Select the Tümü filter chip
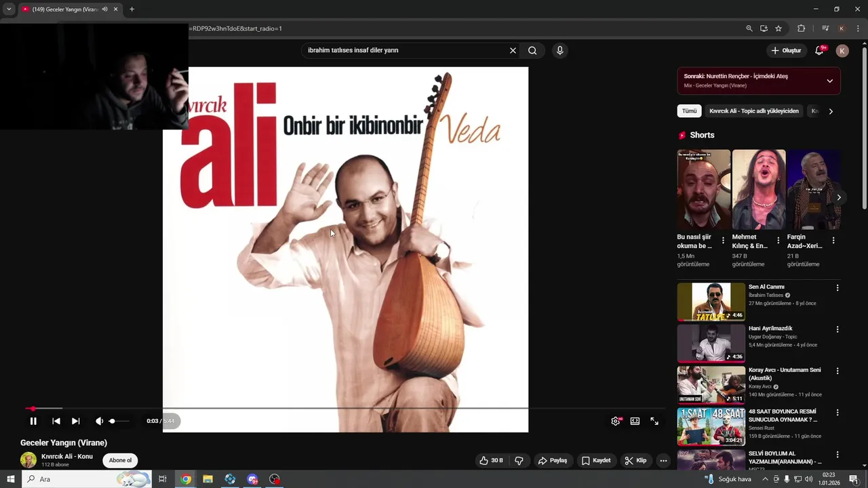868x488 pixels. 689,111
